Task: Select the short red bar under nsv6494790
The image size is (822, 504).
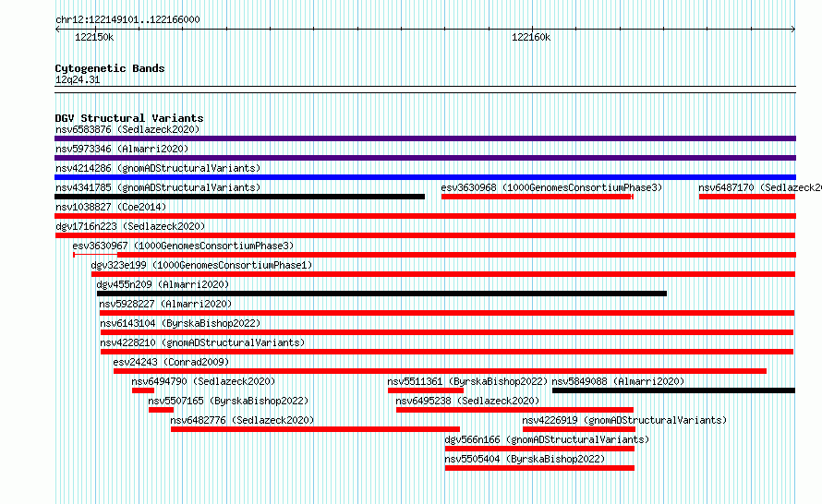Action: (143, 390)
